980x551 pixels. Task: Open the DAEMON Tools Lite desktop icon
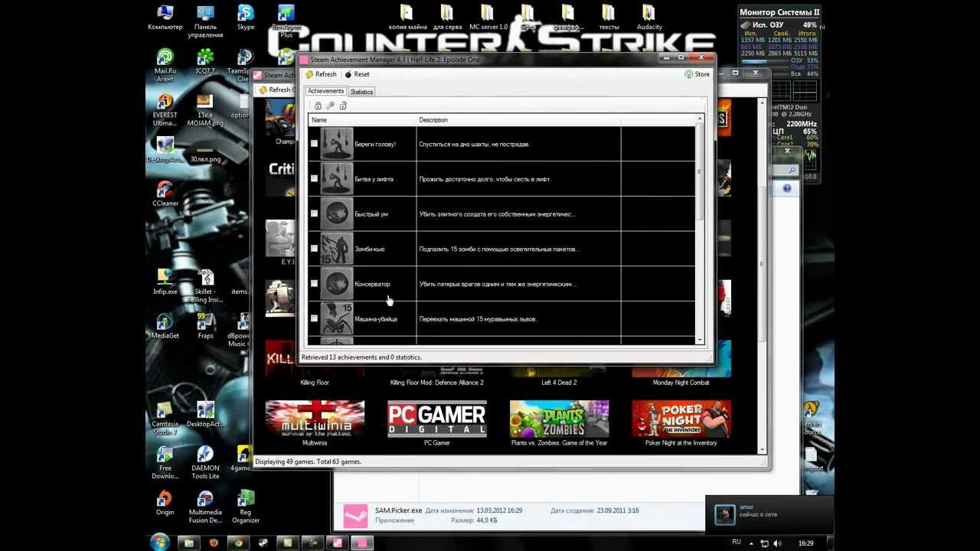(205, 463)
